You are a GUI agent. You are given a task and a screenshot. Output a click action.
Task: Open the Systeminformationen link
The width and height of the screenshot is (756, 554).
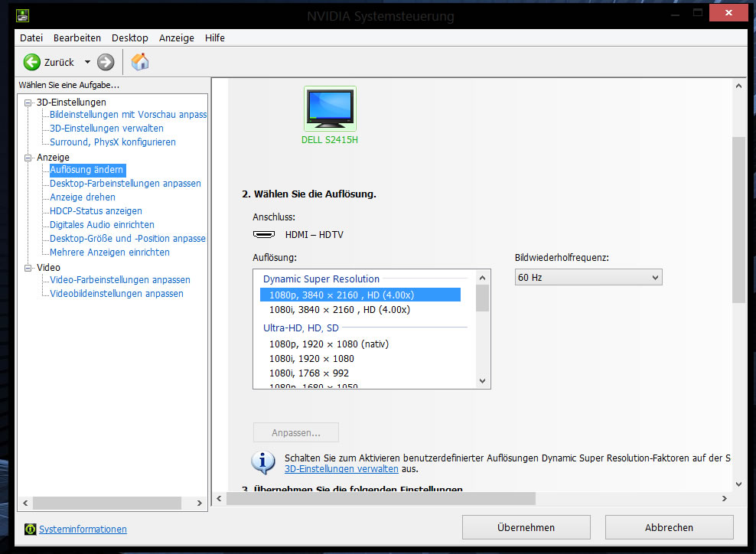(83, 529)
